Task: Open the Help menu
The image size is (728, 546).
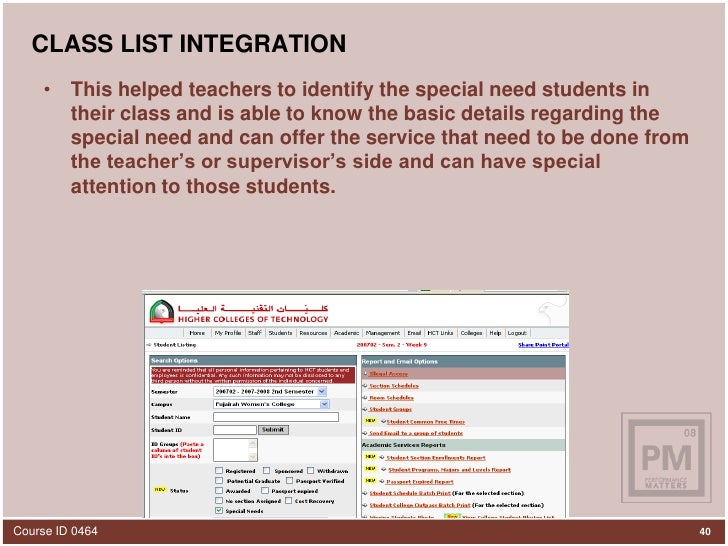Action: [495, 333]
